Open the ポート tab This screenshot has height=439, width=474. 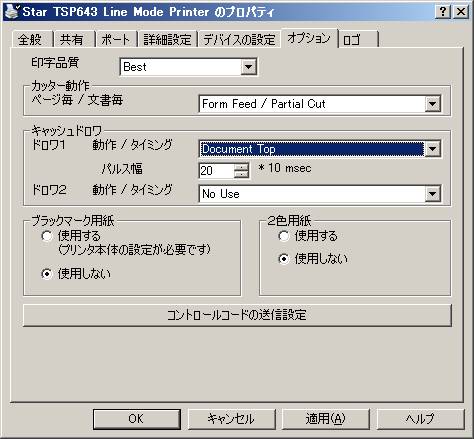(x=116, y=40)
